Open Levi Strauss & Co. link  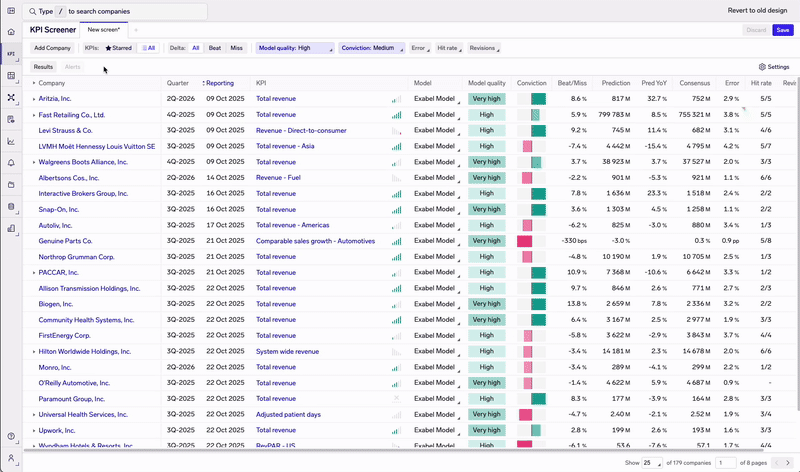pyautogui.click(x=65, y=131)
